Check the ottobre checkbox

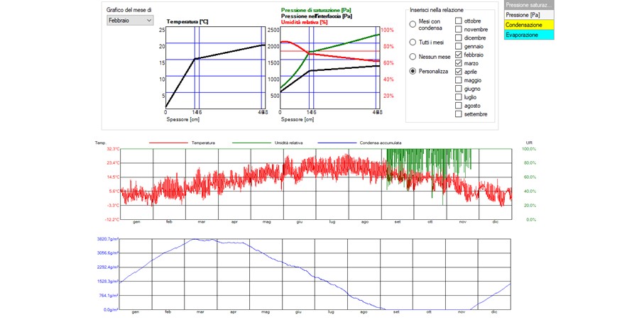[459, 21]
